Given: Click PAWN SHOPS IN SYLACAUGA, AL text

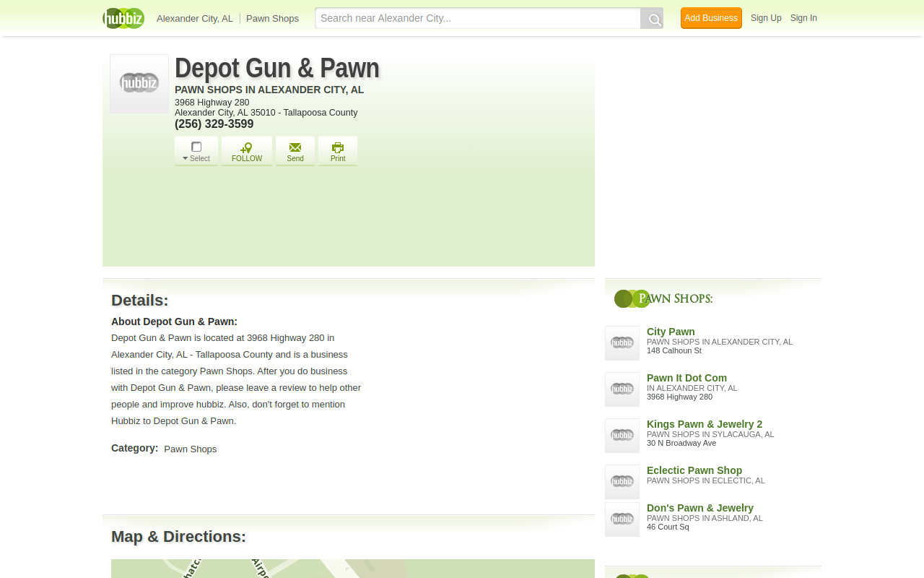Looking at the screenshot, I should [710, 434].
